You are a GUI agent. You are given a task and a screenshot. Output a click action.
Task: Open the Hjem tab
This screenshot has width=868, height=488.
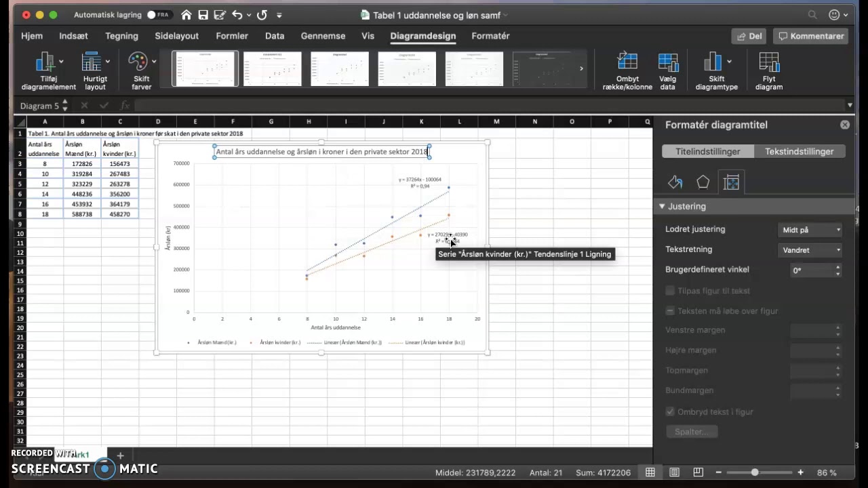(x=32, y=36)
